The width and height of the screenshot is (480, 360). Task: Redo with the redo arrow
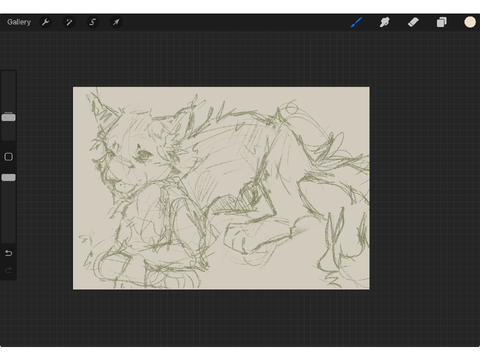pyautogui.click(x=9, y=270)
